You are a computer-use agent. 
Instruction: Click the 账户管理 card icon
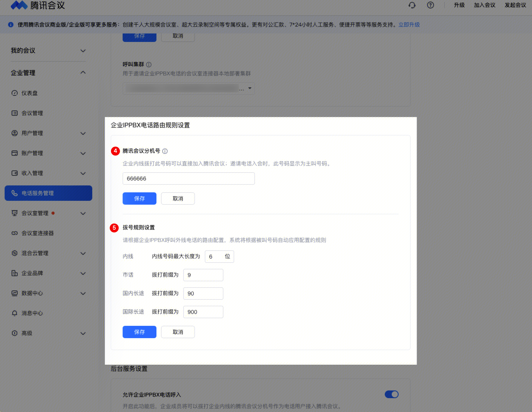click(x=15, y=153)
